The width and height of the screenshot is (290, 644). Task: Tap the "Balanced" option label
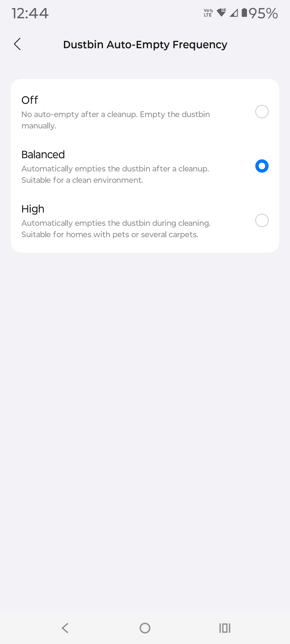[43, 155]
